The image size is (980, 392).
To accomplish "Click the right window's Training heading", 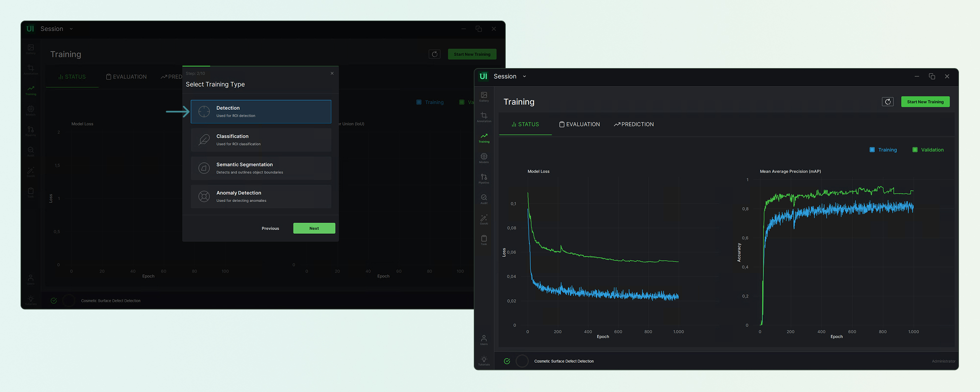I will click(519, 102).
